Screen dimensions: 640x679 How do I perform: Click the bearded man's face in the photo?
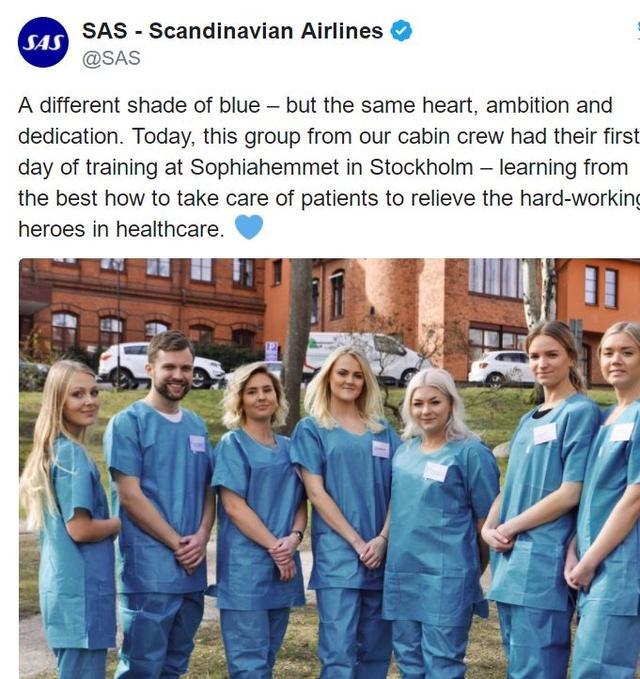172,370
